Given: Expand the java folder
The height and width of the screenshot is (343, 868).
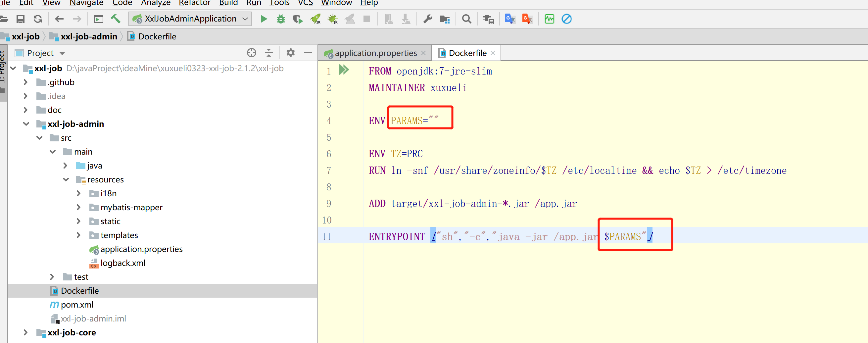Looking at the screenshot, I should (66, 166).
